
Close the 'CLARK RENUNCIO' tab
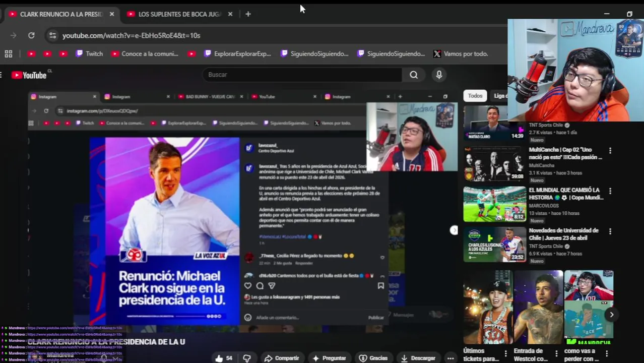[x=112, y=14]
